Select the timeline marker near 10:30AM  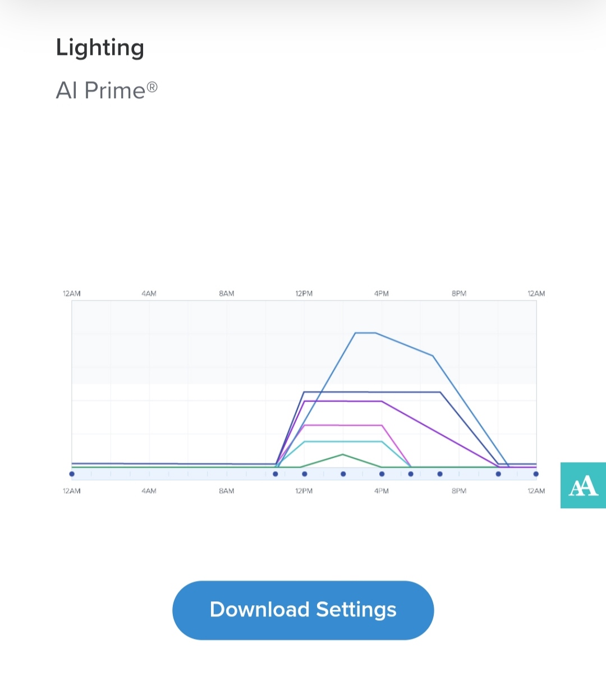[276, 474]
